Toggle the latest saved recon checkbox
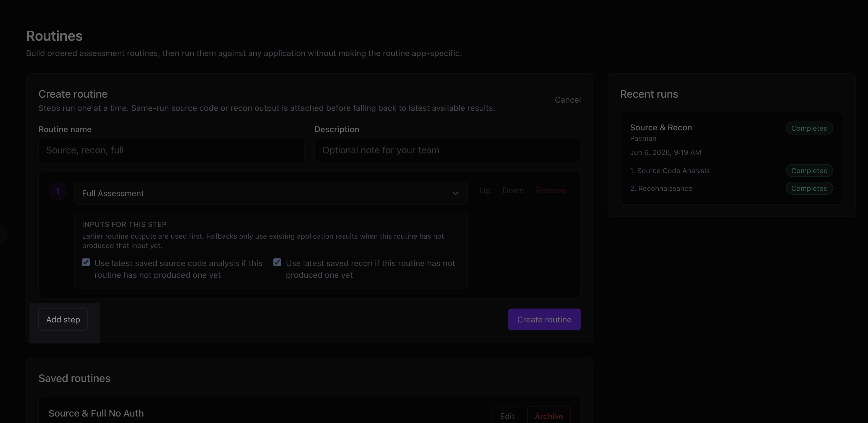 pyautogui.click(x=277, y=262)
